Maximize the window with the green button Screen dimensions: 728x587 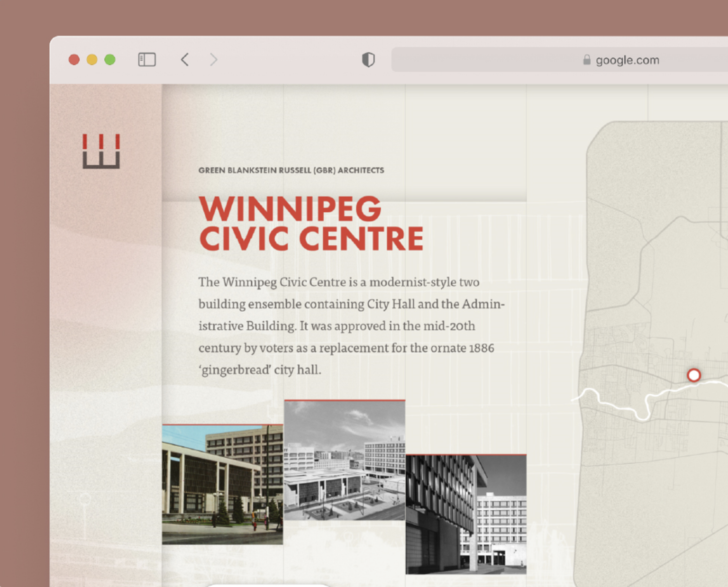point(110,60)
